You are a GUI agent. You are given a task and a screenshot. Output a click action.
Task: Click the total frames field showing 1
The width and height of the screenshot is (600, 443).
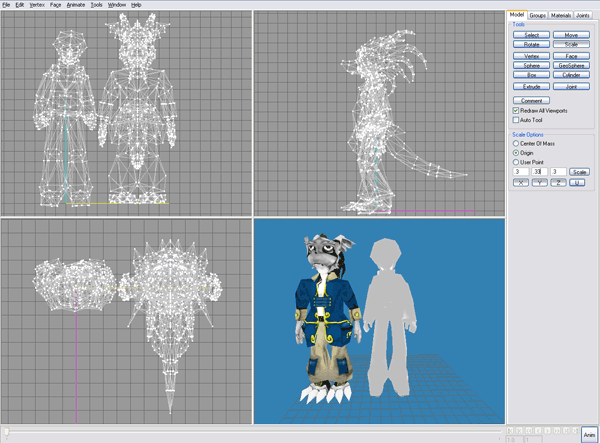tap(533, 440)
